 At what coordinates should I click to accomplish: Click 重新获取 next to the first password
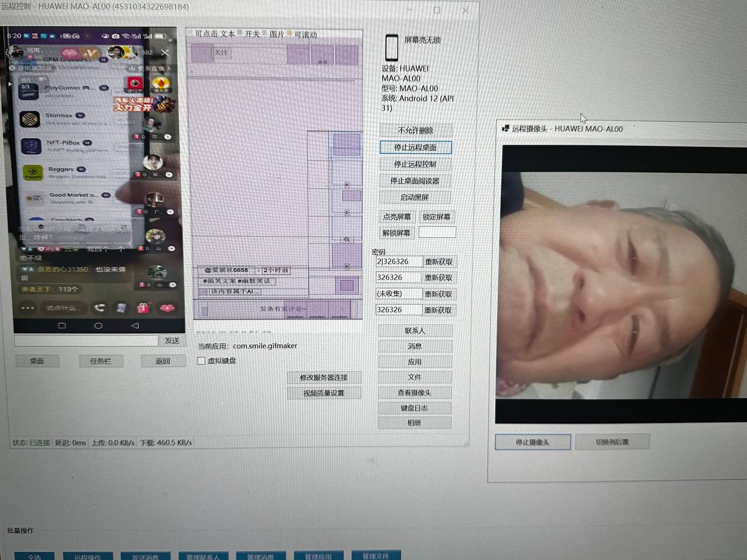[438, 261]
